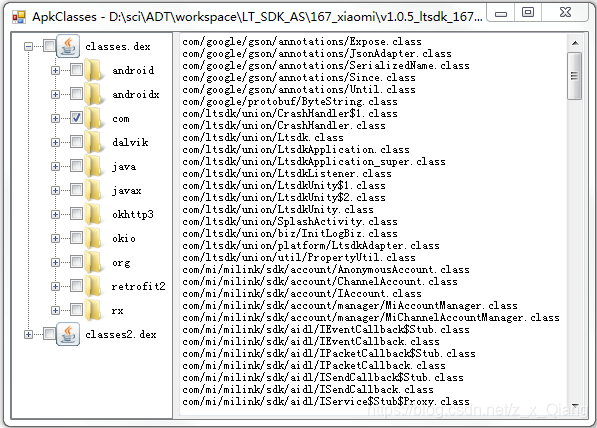Viewport: 597px width, 428px height.
Task: Expand the javax tree node
Action: tap(55, 190)
